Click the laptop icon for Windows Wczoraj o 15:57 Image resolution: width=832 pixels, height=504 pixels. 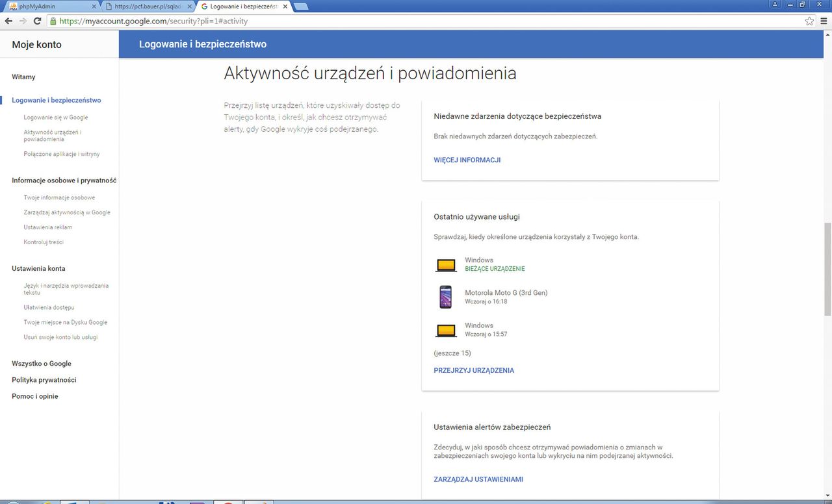point(446,330)
